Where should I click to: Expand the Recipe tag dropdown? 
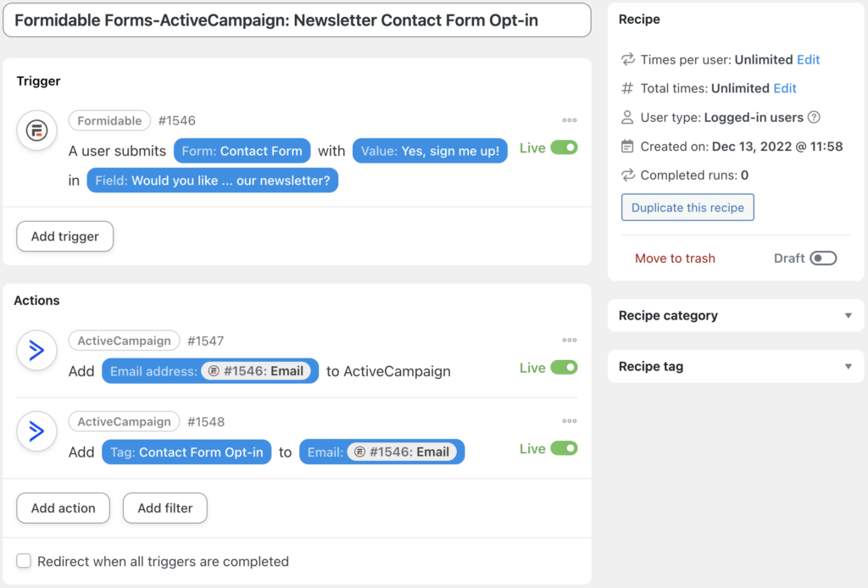849,366
